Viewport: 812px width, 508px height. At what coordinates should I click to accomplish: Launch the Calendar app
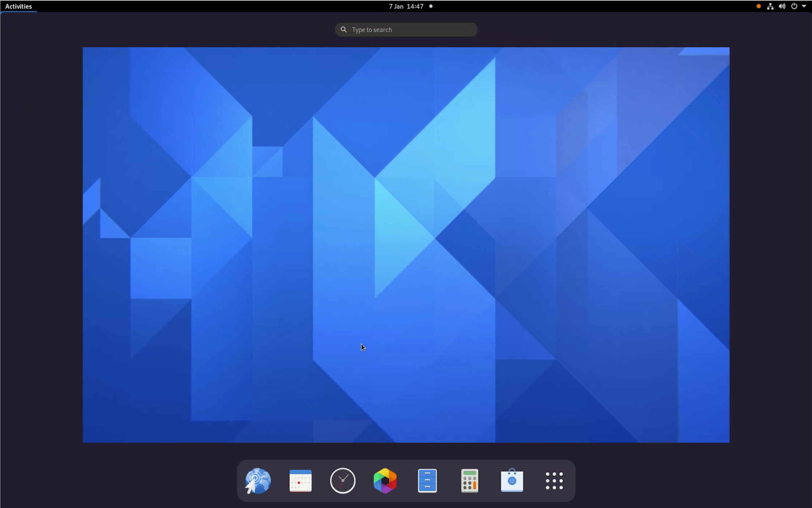[300, 481]
